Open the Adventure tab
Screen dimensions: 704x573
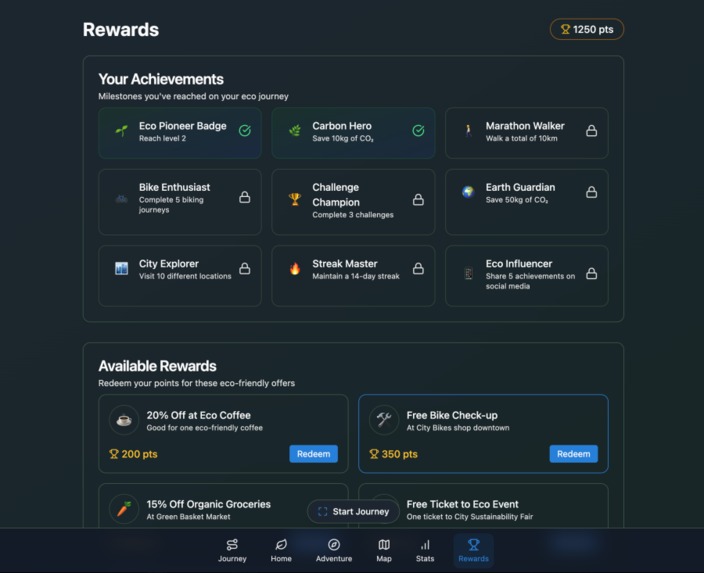point(334,551)
